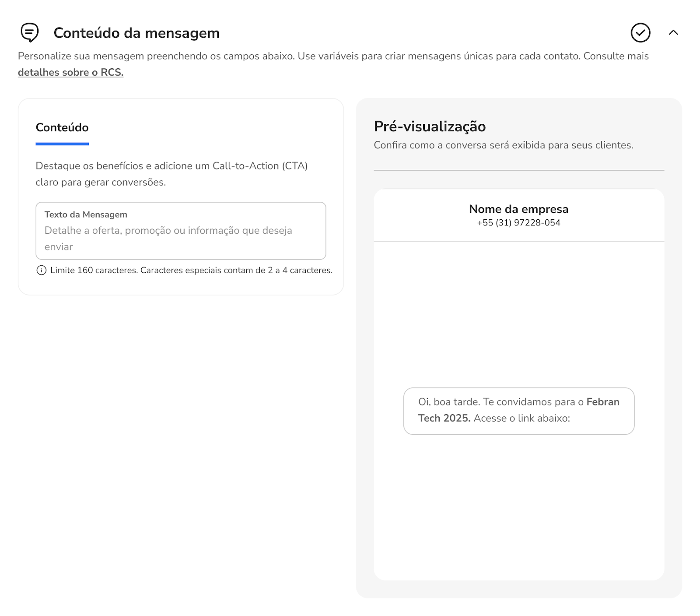The image size is (700, 616).
Task: Select the "Conteúdo" tab
Action: 62,128
